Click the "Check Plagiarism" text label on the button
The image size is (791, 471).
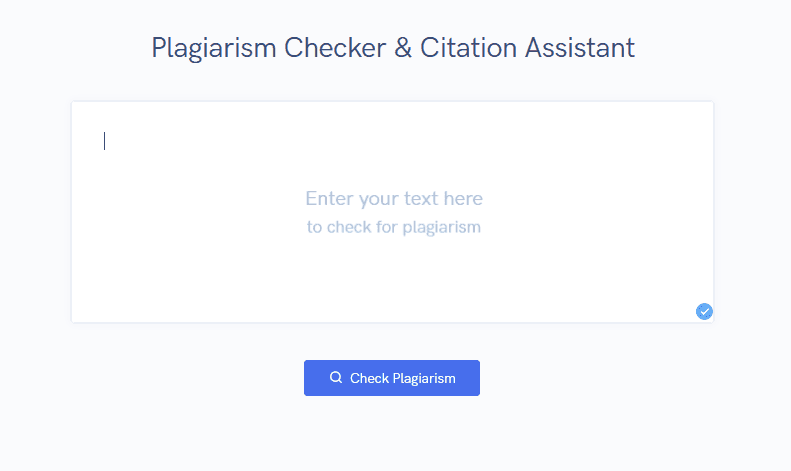pyautogui.click(x=403, y=378)
